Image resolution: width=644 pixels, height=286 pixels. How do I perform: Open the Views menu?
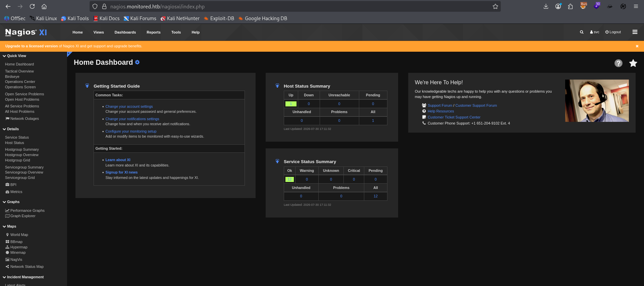click(99, 32)
